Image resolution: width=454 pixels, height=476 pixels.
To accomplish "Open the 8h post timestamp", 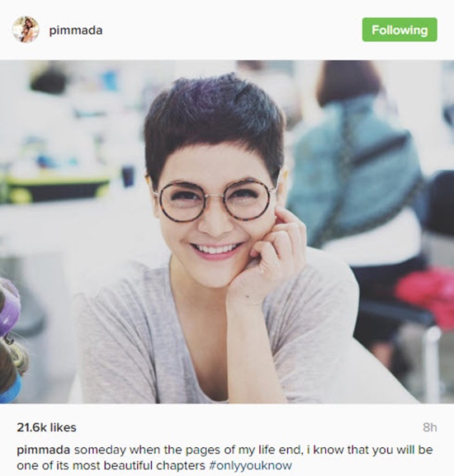I will click(x=430, y=427).
